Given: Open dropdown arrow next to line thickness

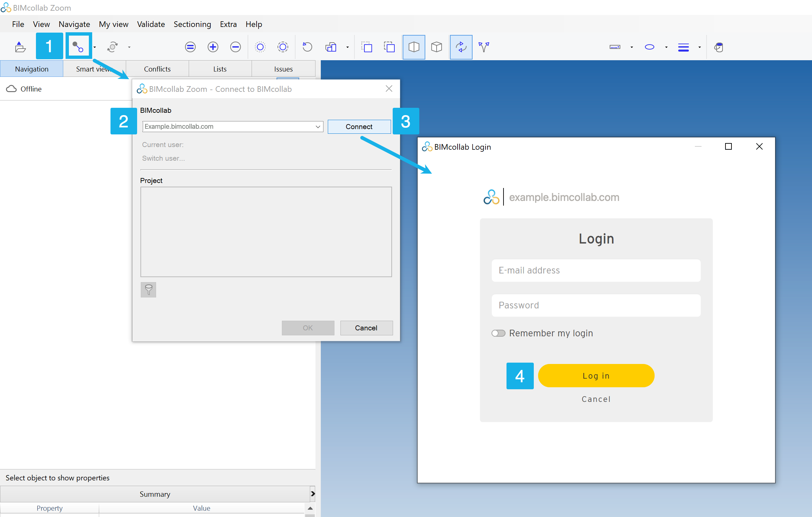Looking at the screenshot, I should (700, 47).
